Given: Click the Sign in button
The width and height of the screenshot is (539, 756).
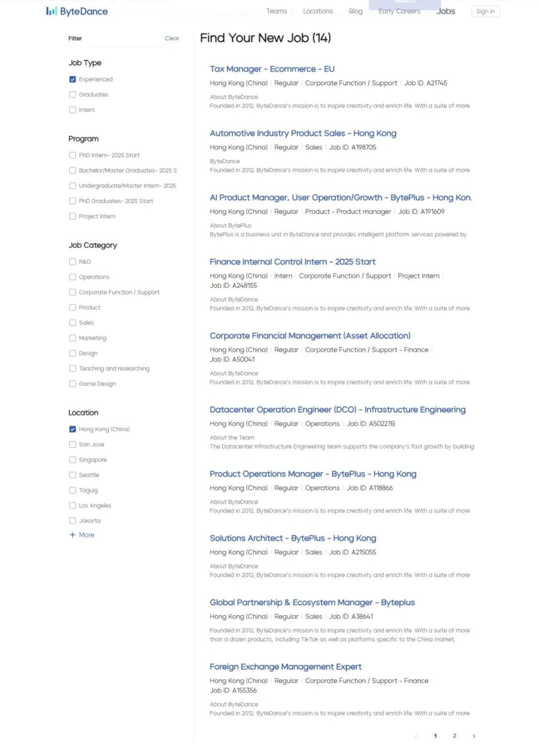Looking at the screenshot, I should pos(486,11).
